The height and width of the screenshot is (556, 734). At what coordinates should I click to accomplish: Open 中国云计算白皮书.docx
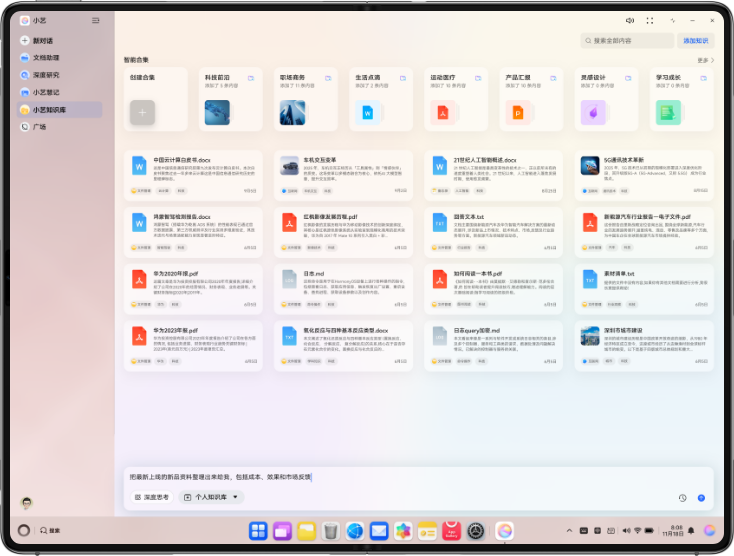click(193, 176)
